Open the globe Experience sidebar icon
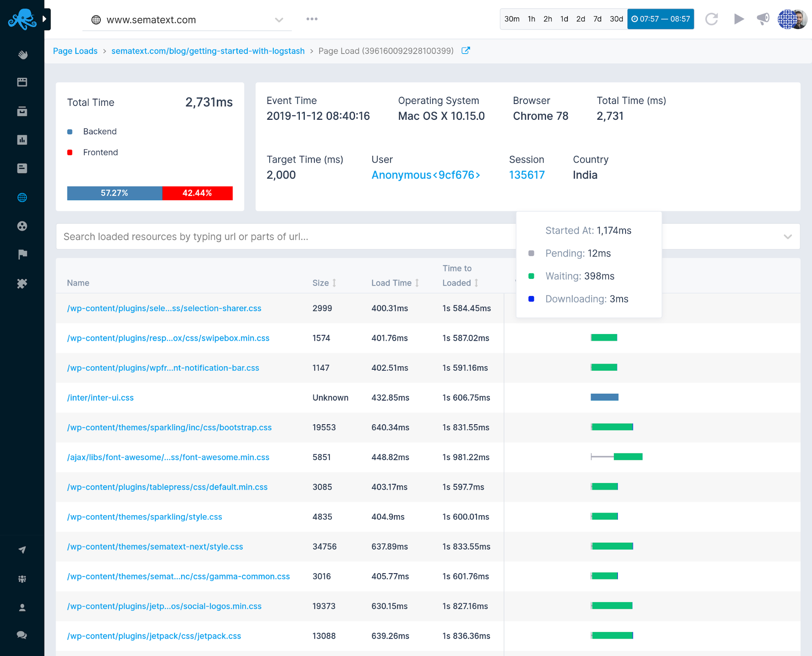Screen dimensions: 812x656 coord(22,198)
